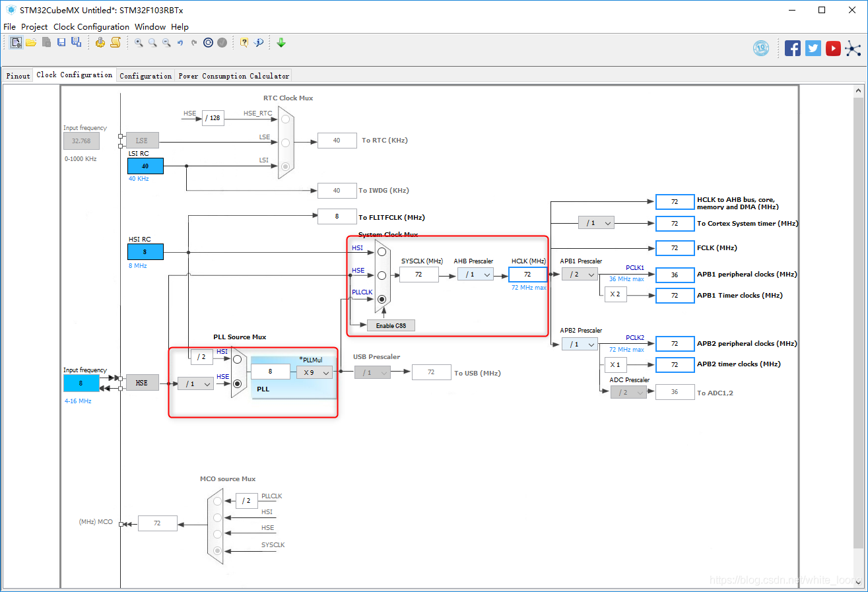Click the Enable CSS button

pos(391,326)
